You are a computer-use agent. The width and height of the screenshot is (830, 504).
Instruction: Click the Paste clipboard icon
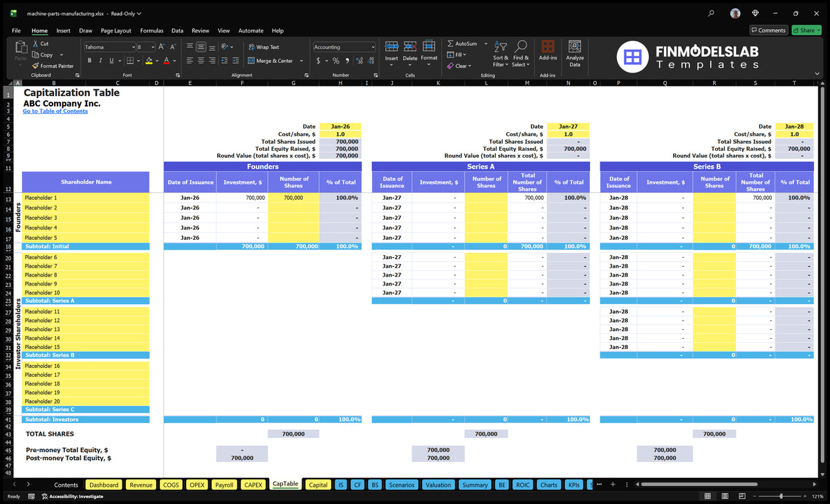pos(20,48)
